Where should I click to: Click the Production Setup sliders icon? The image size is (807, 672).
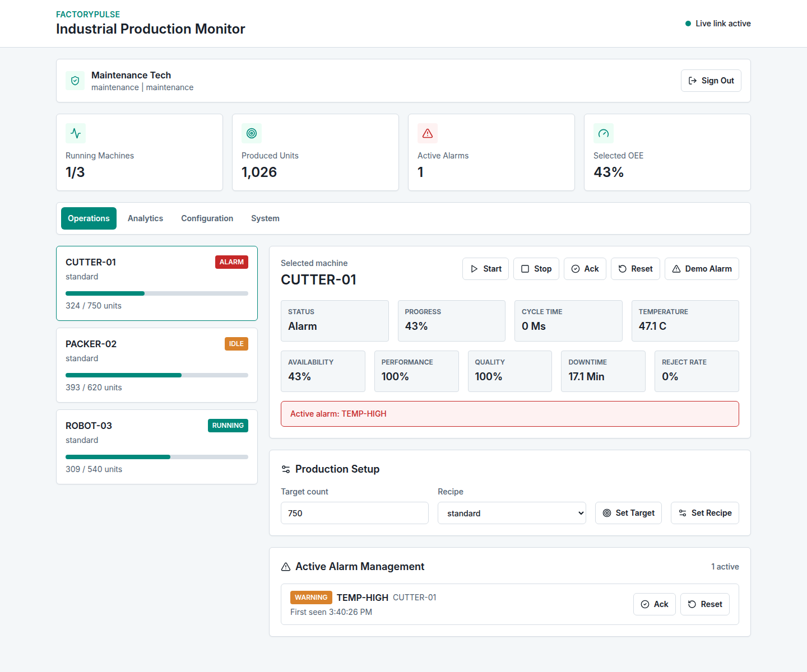286,469
